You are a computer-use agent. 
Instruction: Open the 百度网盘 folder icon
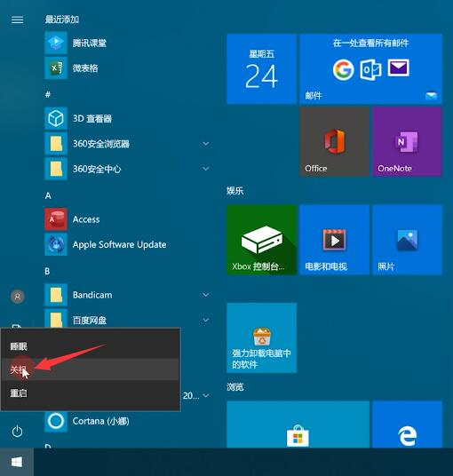(56, 318)
